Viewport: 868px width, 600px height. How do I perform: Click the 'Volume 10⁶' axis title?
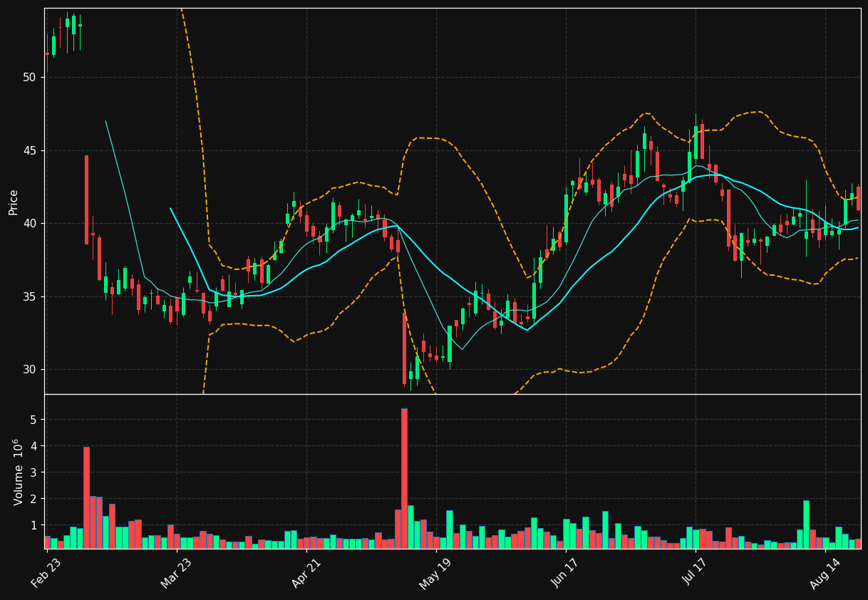[18, 472]
